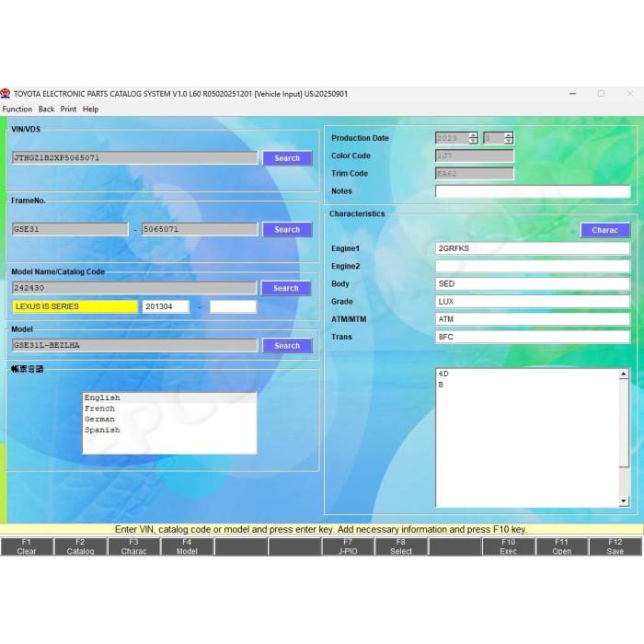
Task: Click the Color Code field
Action: pyautogui.click(x=475, y=156)
